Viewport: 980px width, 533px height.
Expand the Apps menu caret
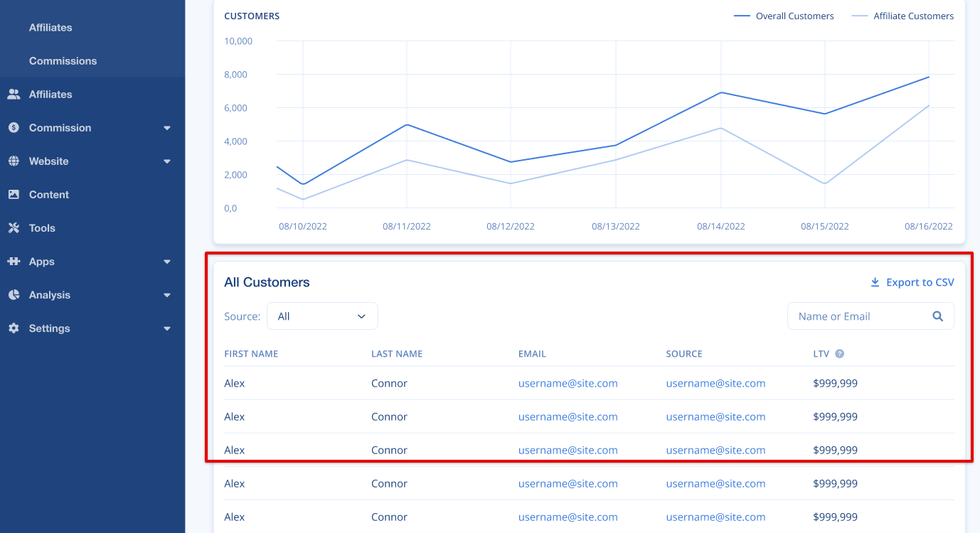tap(167, 262)
